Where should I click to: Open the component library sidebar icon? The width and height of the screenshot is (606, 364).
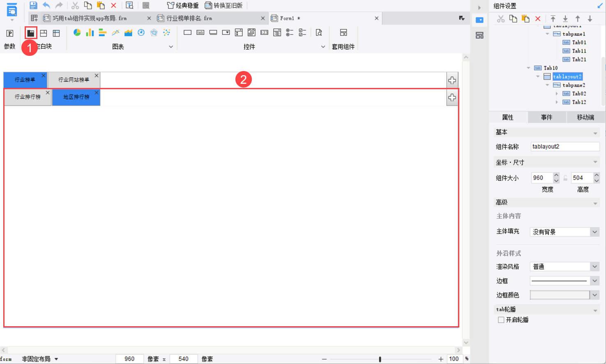pos(479,35)
